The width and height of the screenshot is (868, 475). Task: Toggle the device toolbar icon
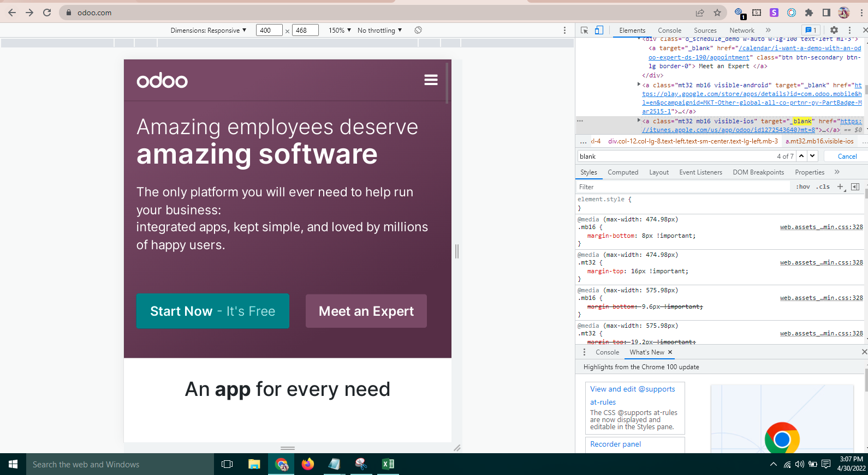coord(599,31)
